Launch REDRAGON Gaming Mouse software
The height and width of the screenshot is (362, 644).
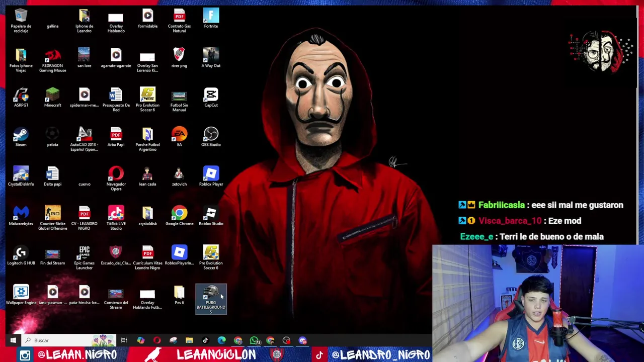pos(52,60)
